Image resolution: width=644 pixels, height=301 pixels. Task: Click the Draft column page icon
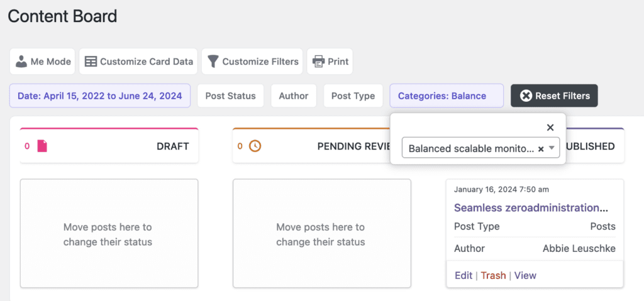click(42, 146)
